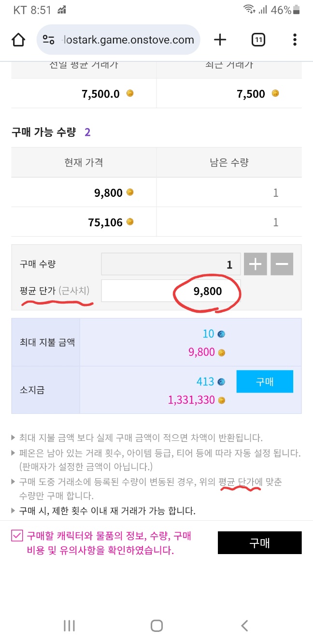Click the blue 구매 button
Screen dimensions: 313x644
pyautogui.click(x=265, y=381)
